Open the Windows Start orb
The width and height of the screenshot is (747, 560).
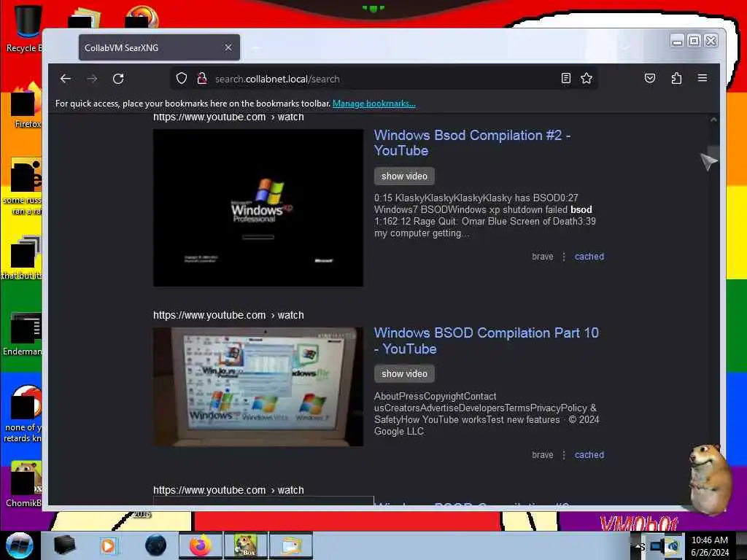tap(20, 545)
